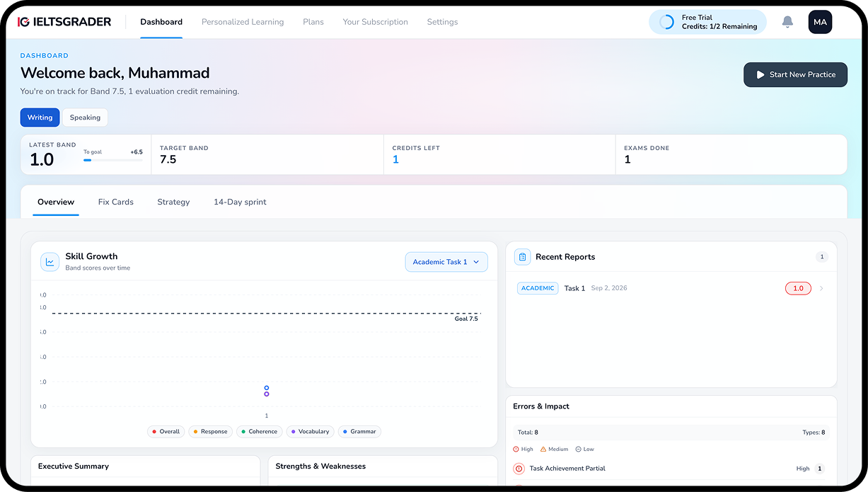Image resolution: width=868 pixels, height=492 pixels.
Task: Click the Credits Left value 1
Action: coord(395,159)
